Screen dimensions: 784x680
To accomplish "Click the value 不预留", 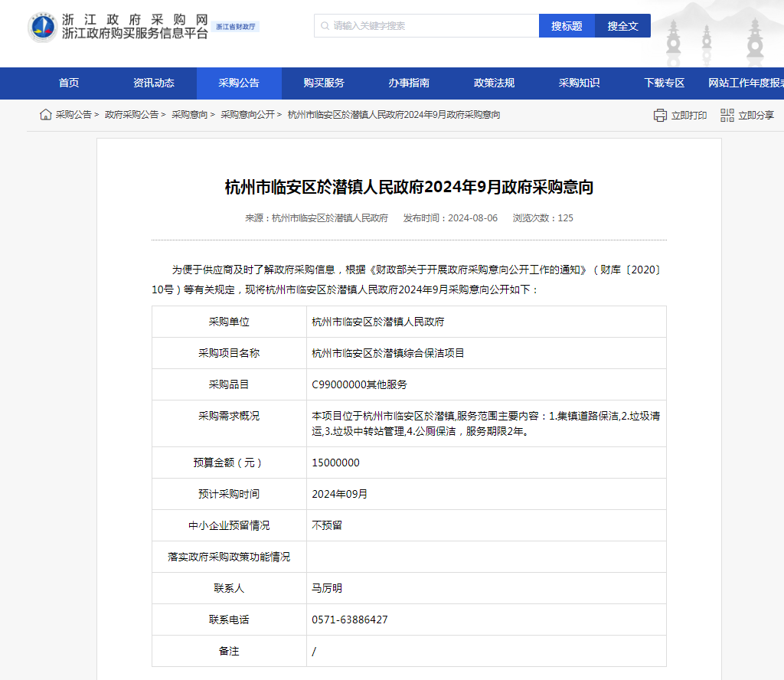I will click(327, 526).
